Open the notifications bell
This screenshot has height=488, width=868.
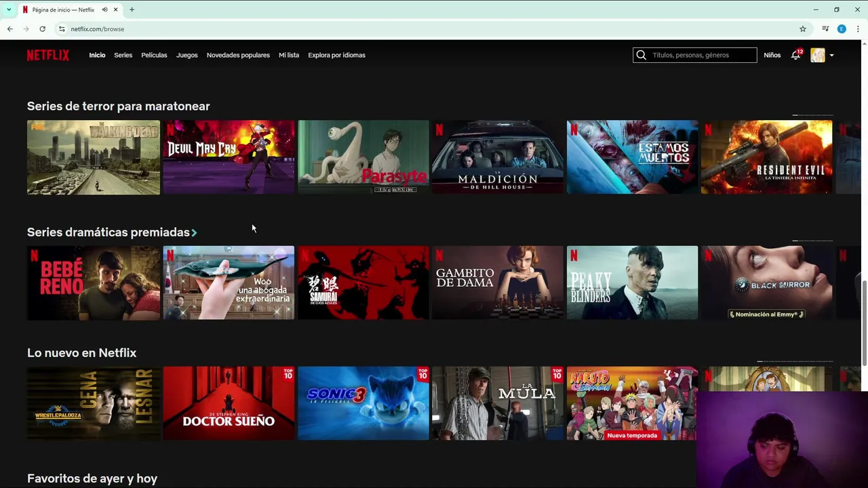tap(795, 55)
